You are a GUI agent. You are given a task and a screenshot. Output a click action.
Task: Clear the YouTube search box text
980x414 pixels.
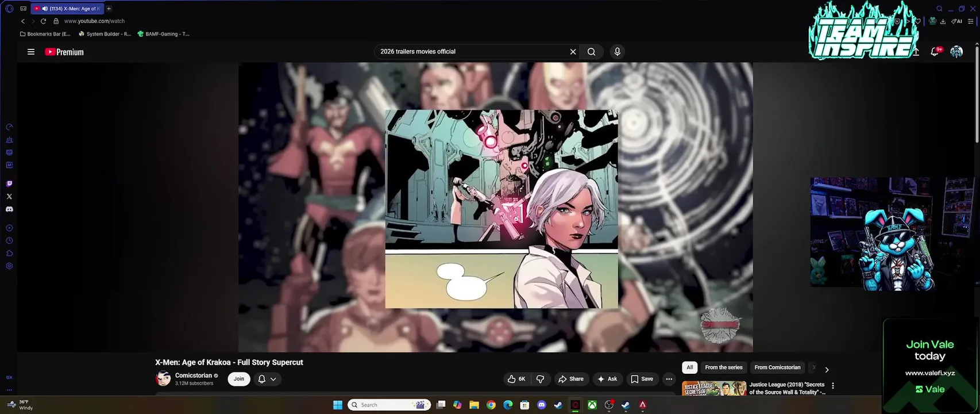[x=573, y=52]
